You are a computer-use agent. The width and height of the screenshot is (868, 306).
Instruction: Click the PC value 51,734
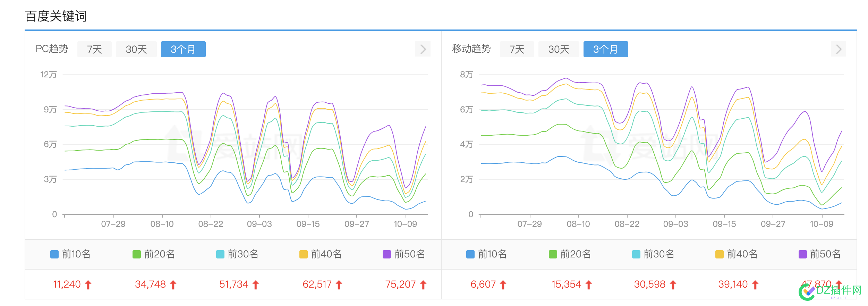pos(234,284)
